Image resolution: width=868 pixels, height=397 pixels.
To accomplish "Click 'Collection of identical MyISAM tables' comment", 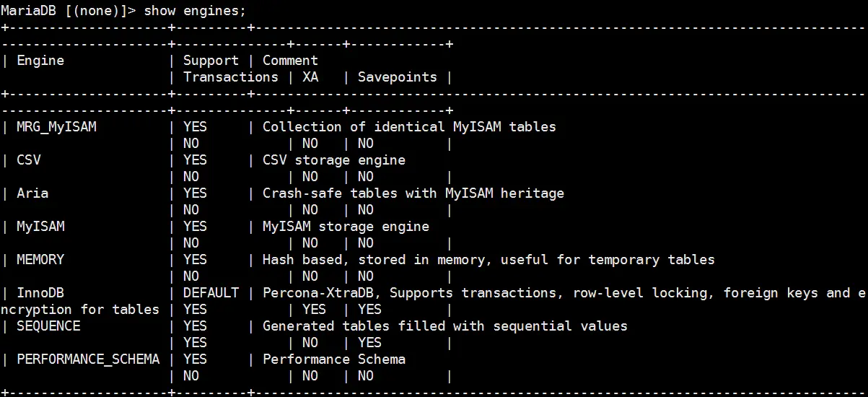I will [x=409, y=127].
